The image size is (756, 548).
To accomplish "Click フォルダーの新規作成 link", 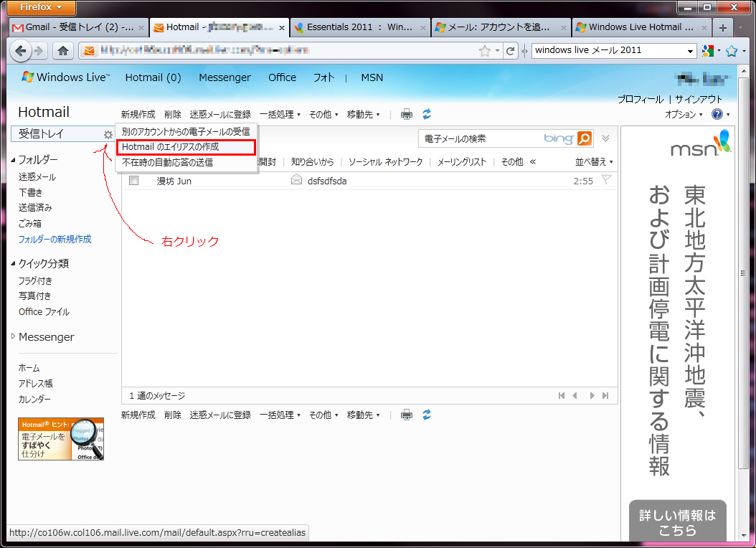I will (55, 239).
